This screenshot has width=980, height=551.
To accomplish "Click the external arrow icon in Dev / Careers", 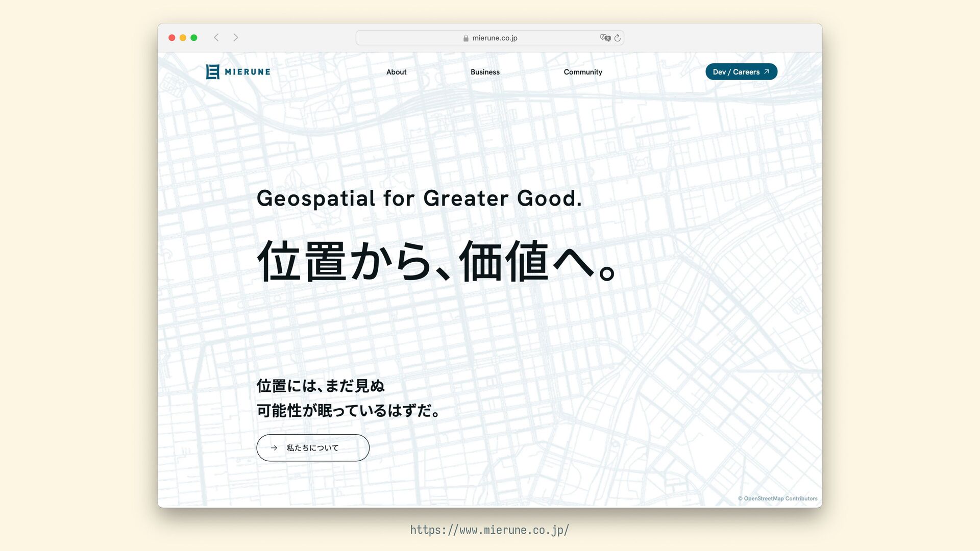I will 766,72.
